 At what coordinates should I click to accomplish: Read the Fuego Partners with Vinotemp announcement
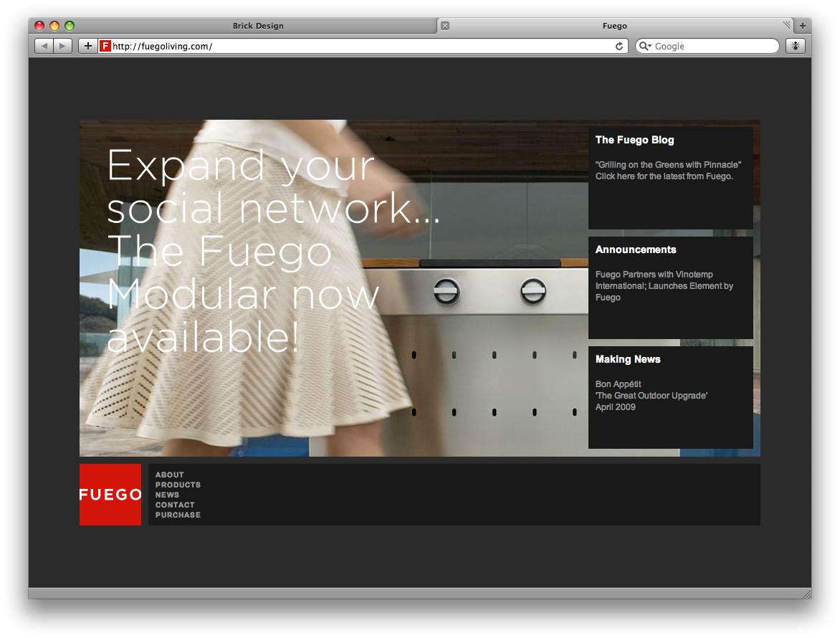tap(664, 286)
